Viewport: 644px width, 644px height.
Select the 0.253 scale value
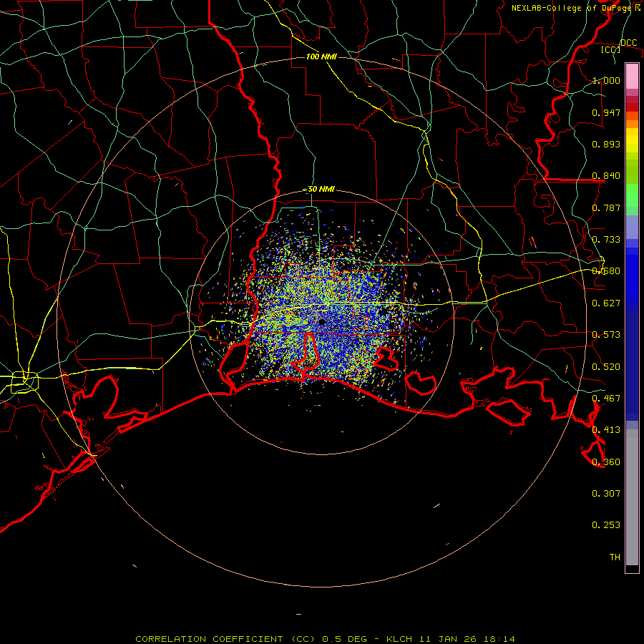click(606, 525)
